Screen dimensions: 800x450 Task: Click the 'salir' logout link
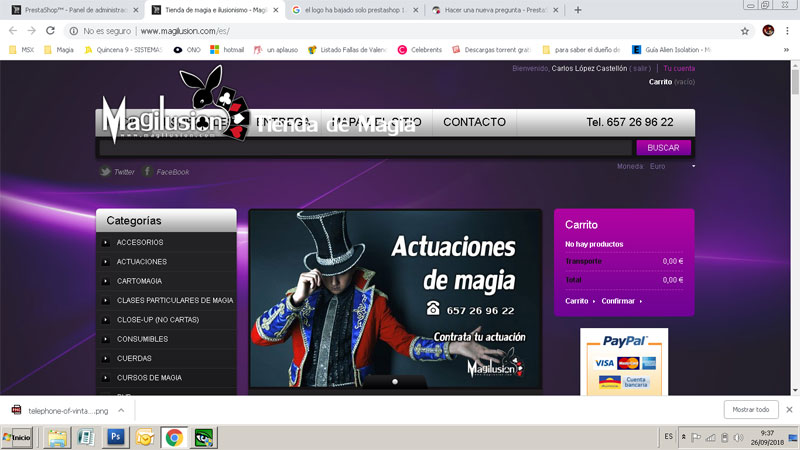point(640,68)
